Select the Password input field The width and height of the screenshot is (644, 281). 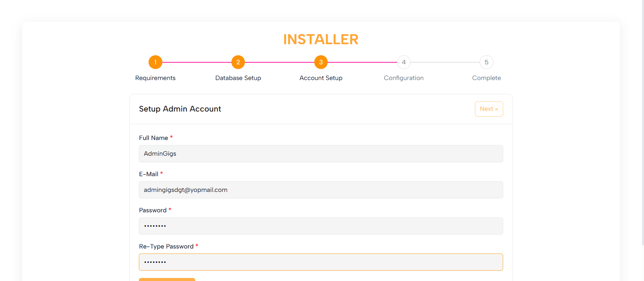[321, 226]
